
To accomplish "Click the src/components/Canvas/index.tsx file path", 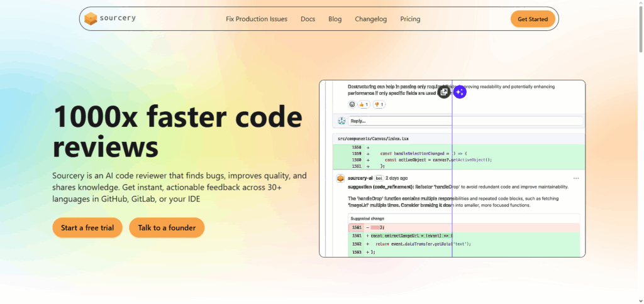I will [374, 138].
